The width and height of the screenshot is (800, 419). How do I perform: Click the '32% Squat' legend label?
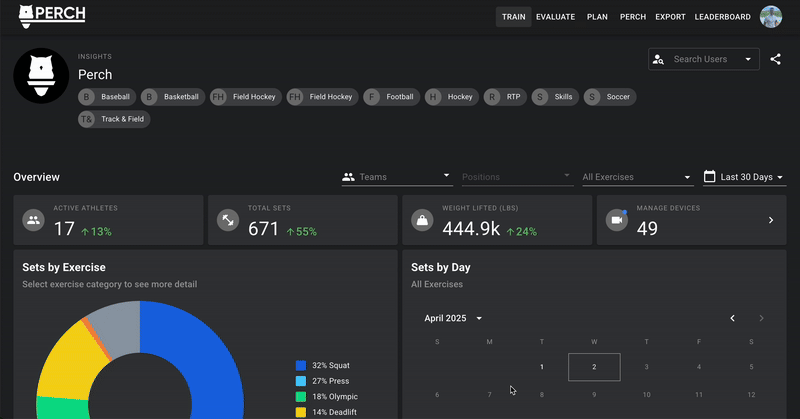331,365
